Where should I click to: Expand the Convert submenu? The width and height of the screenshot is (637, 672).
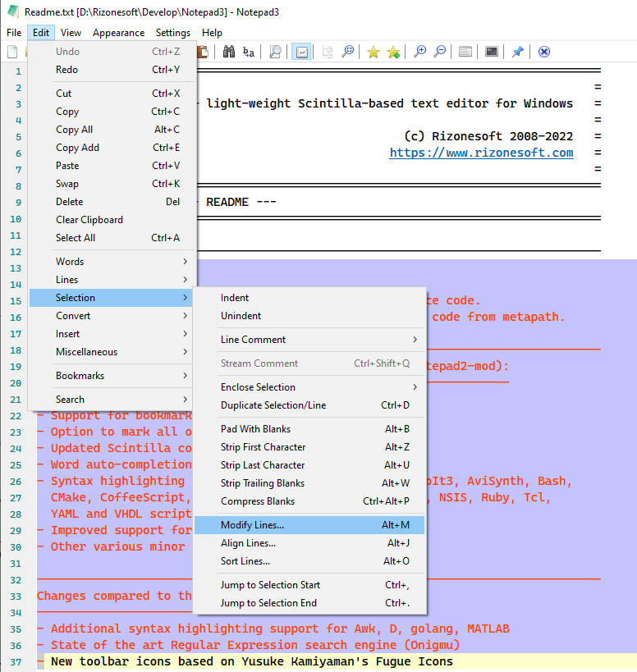(112, 315)
